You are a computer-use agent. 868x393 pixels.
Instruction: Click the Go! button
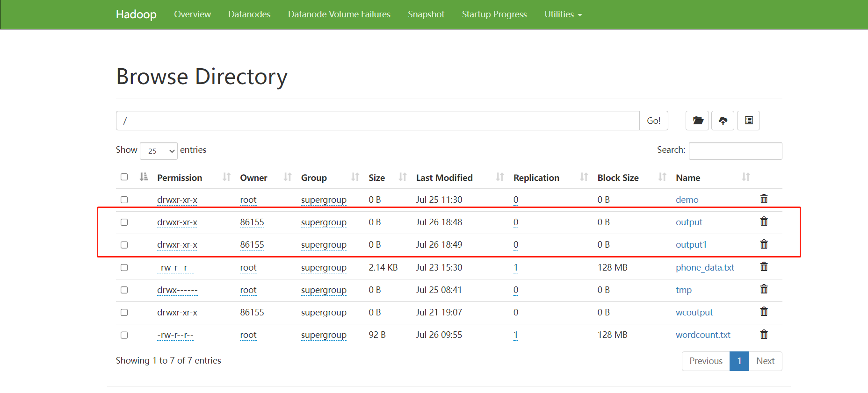pyautogui.click(x=653, y=121)
